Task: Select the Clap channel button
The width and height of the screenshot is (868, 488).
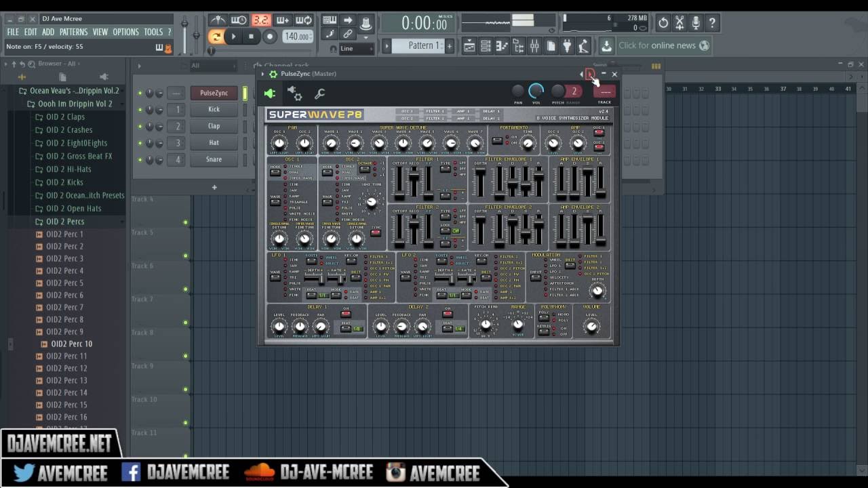Action: [214, 126]
